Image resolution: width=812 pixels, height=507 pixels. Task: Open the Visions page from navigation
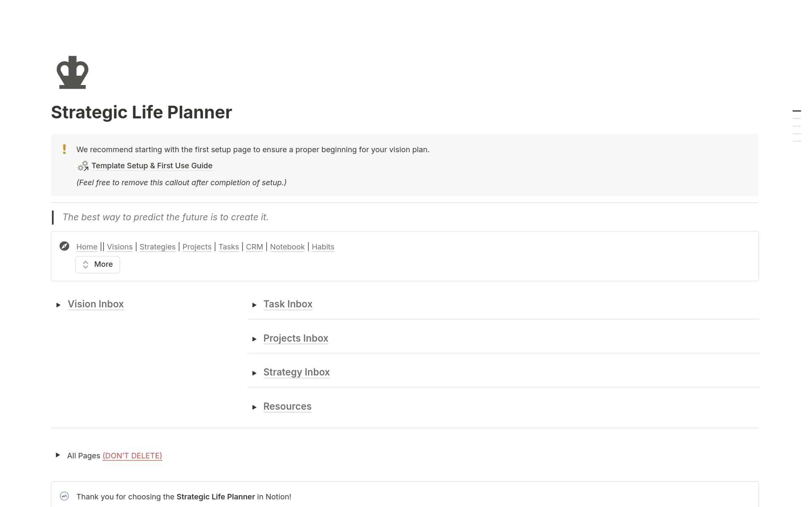pyautogui.click(x=120, y=247)
